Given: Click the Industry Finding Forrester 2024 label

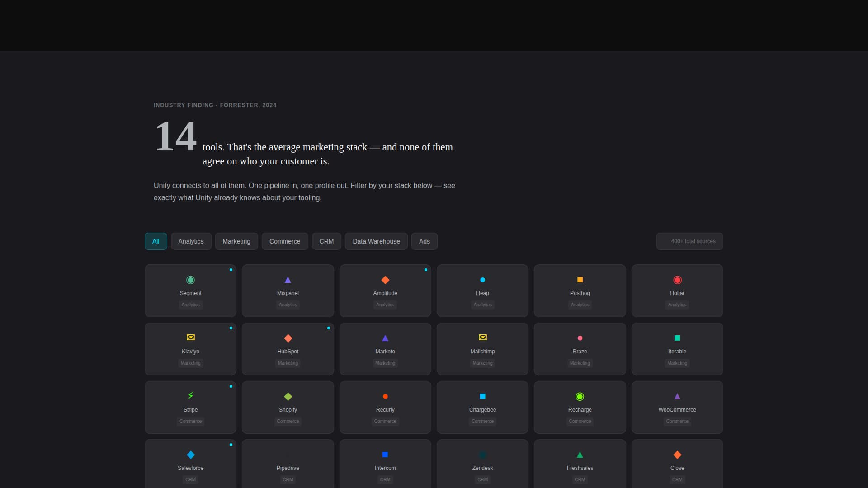Looking at the screenshot, I should 215,105.
